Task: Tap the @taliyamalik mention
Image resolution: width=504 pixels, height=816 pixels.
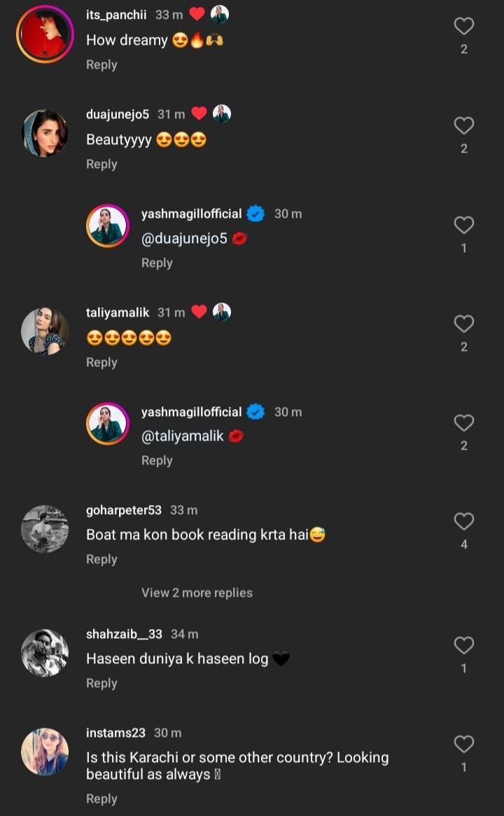Action: [x=183, y=436]
